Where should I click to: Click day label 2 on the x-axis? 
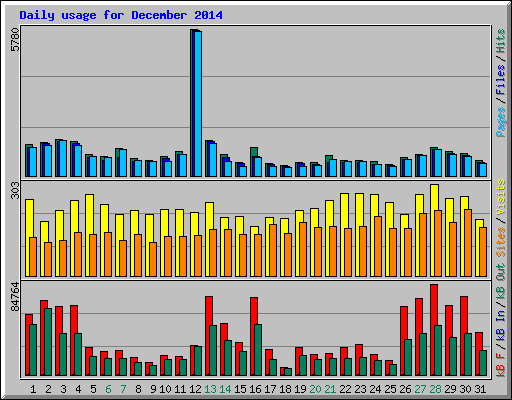coord(48,389)
